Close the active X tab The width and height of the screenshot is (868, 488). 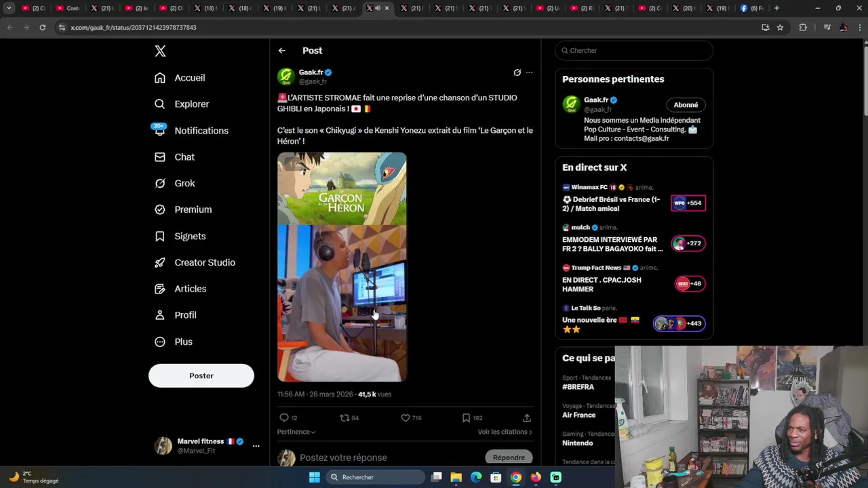387,8
